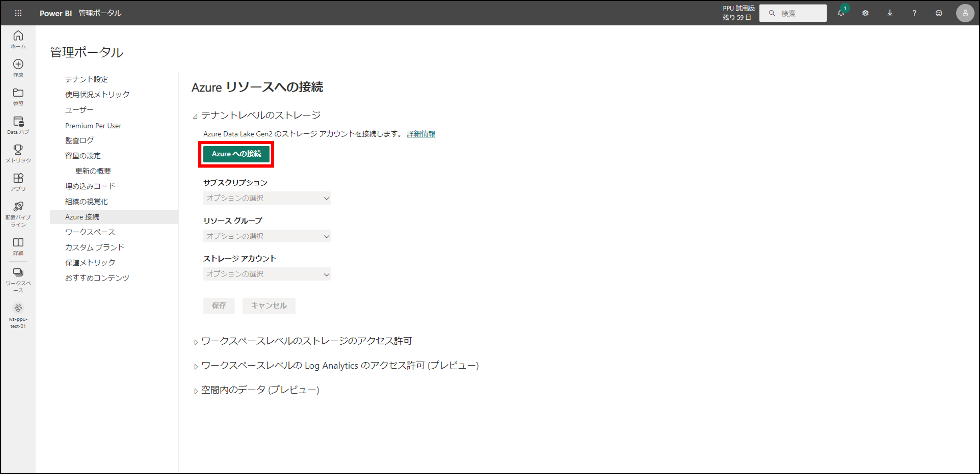Image resolution: width=980 pixels, height=474 pixels.
Task: Select テナント設定 menu item
Action: (x=86, y=79)
